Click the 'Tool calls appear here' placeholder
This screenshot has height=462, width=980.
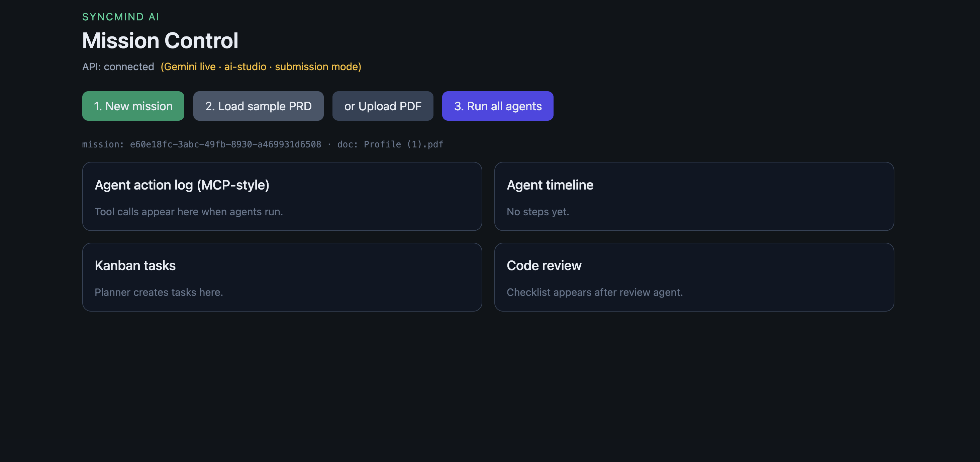point(189,212)
